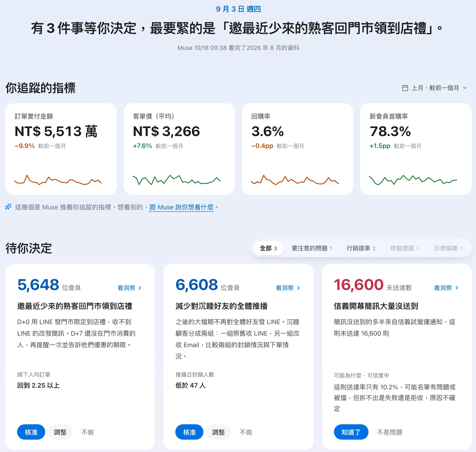Expand the period selector's down chevron
Image resolution: width=476 pixels, height=452 pixels.
(465, 88)
